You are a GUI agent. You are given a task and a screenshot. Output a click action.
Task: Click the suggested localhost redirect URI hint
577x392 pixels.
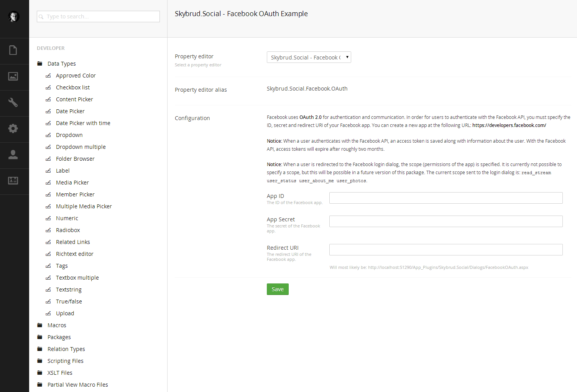pos(429,267)
